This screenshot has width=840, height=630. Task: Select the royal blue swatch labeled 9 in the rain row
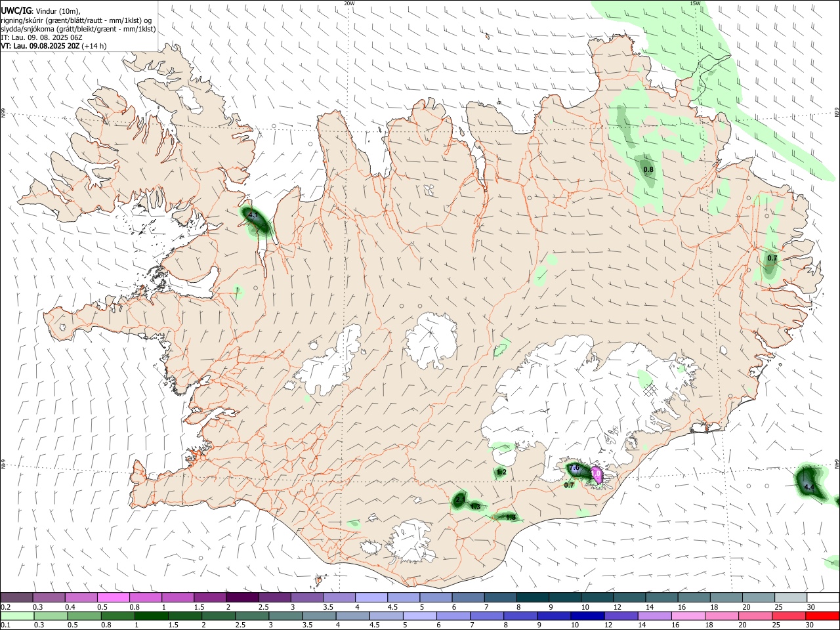point(553,616)
